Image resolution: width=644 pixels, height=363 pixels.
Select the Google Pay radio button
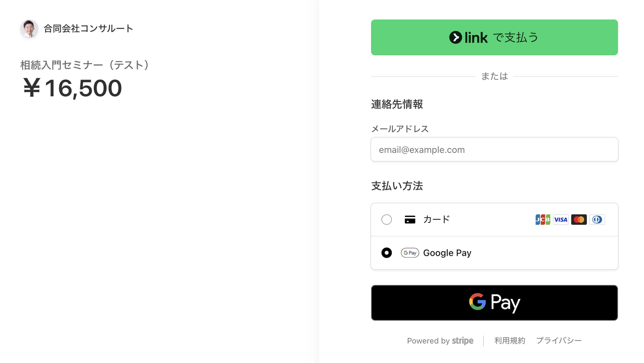click(x=386, y=253)
